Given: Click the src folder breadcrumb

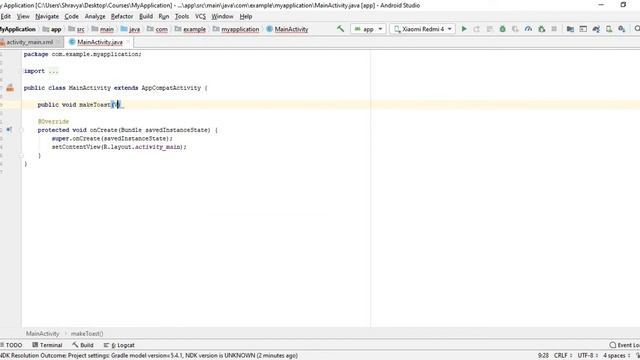Looking at the screenshot, I should (77, 29).
